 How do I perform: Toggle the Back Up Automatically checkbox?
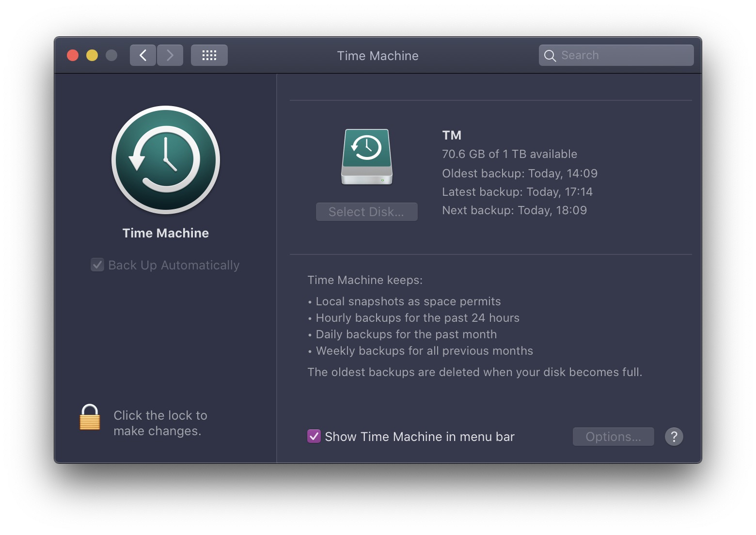pyautogui.click(x=97, y=265)
